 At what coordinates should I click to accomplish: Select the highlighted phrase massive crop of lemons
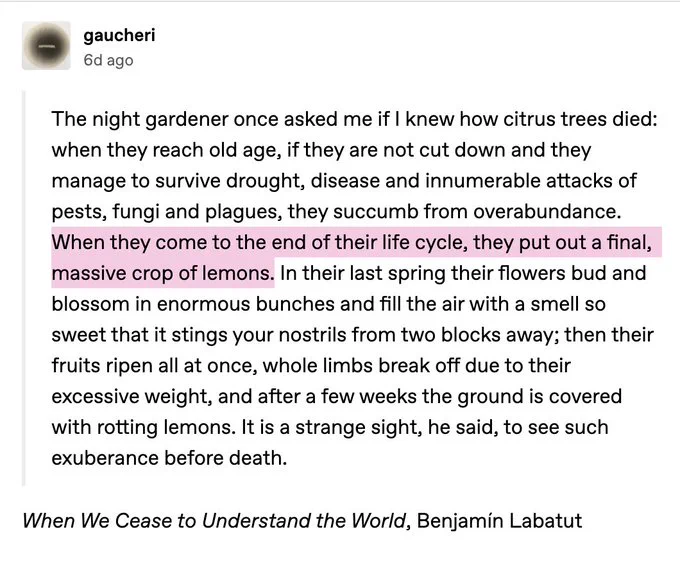coord(163,273)
